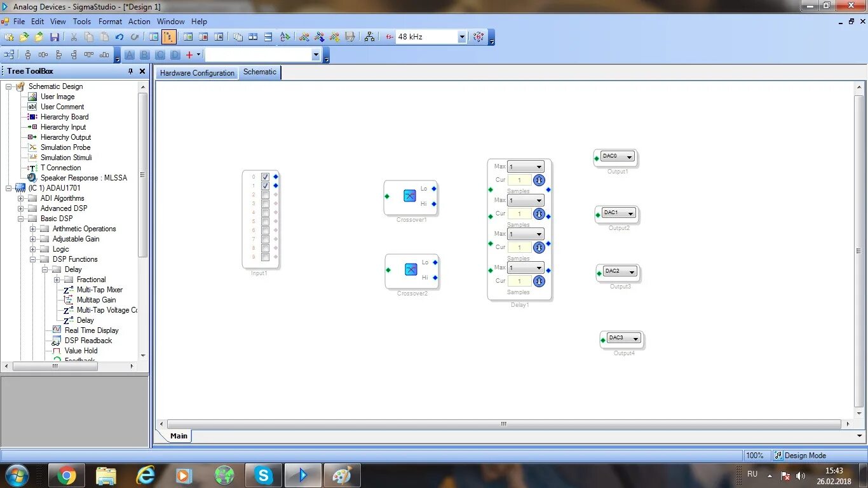
Task: Check Input1 channel 8 checkbox
Action: point(265,248)
